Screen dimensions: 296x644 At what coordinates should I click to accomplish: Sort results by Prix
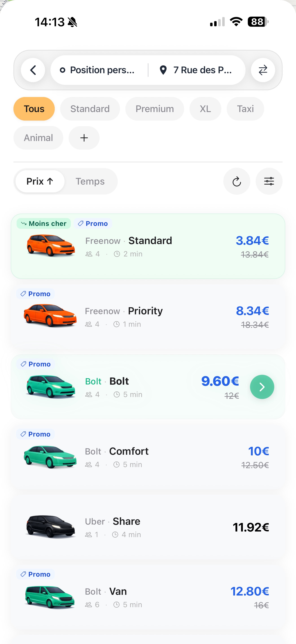click(40, 181)
